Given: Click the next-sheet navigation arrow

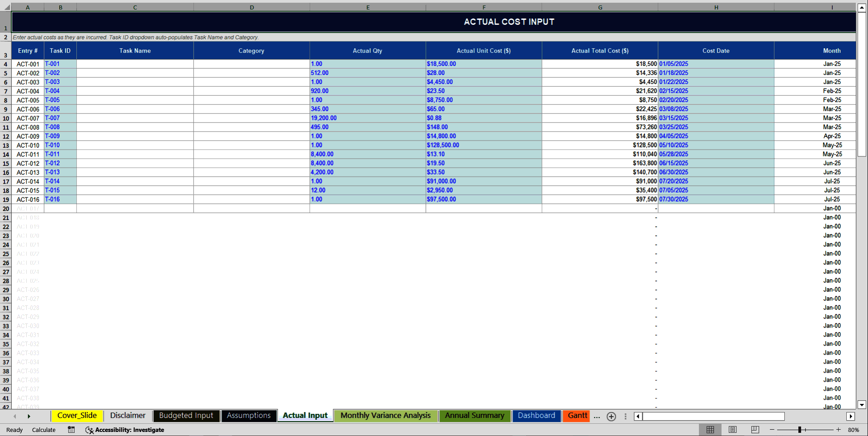Looking at the screenshot, I should tap(29, 416).
